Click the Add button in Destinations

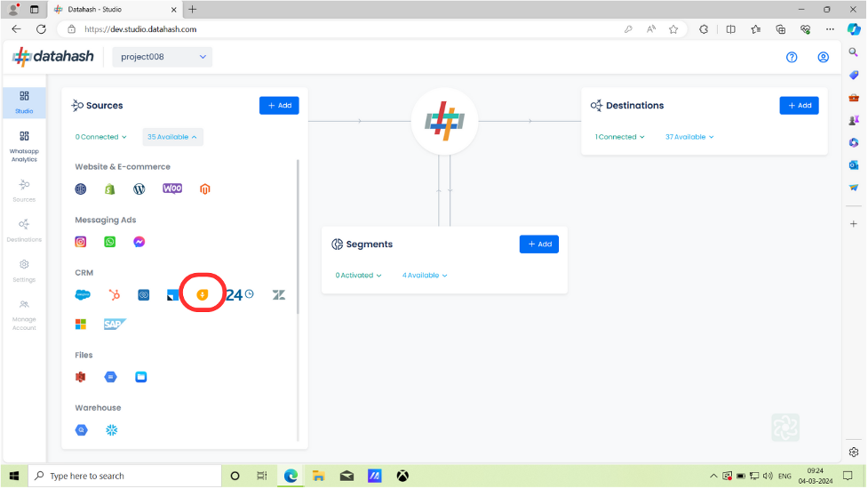click(800, 106)
